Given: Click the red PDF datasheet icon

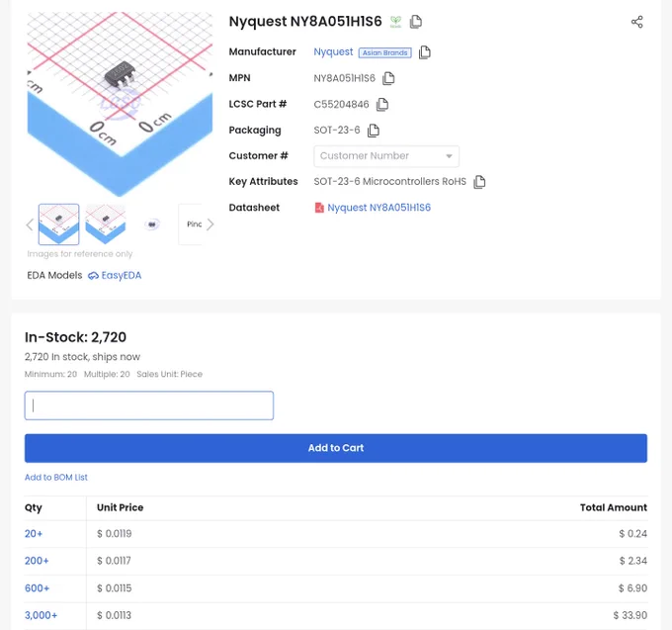Looking at the screenshot, I should click(x=319, y=208).
